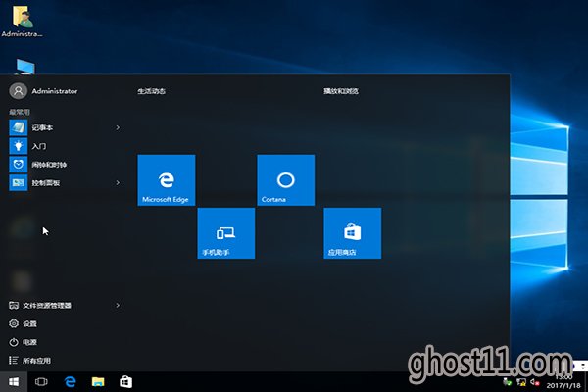The width and height of the screenshot is (588, 392).
Task: Open 设置 with the gear icon
Action: pyautogui.click(x=24, y=323)
